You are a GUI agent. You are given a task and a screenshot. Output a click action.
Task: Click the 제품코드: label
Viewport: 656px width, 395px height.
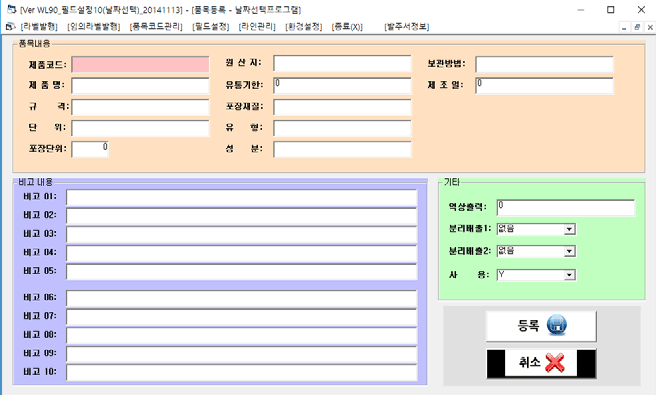[x=47, y=65]
